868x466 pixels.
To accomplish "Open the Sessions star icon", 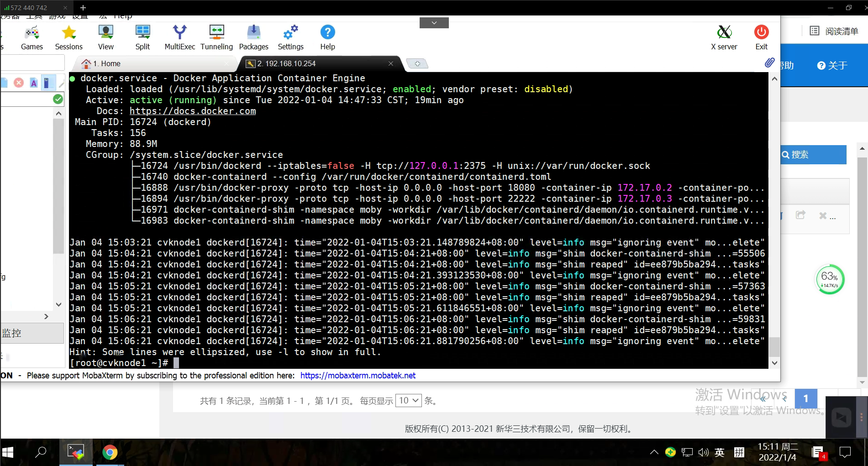I will 68,37.
